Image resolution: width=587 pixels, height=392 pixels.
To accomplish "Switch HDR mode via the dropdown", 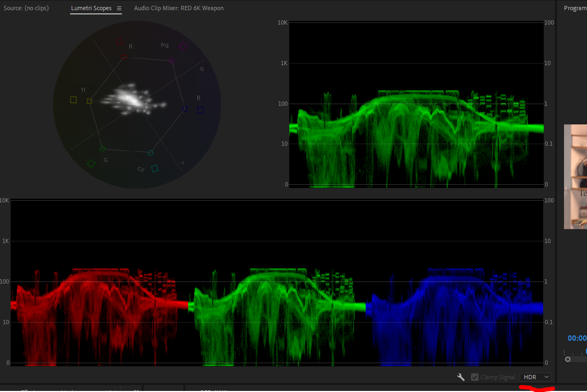I will point(535,377).
